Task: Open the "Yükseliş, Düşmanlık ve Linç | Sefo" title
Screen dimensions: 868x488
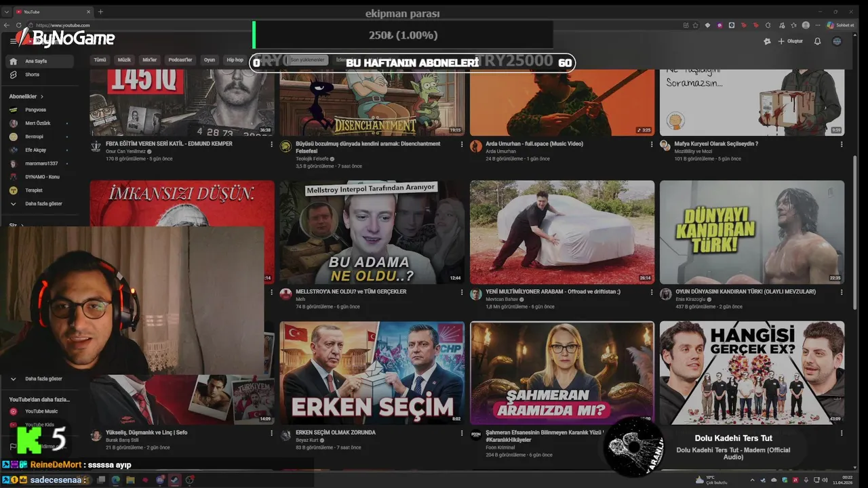Action: [x=146, y=432]
